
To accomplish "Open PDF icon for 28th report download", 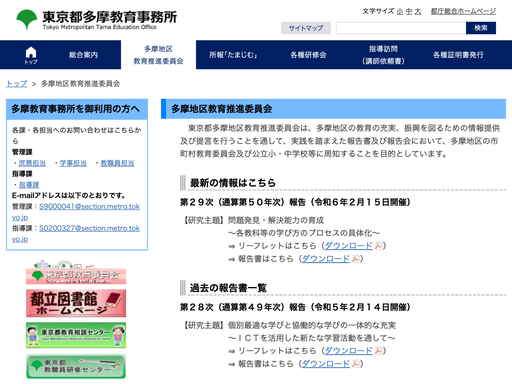I will (356, 364).
